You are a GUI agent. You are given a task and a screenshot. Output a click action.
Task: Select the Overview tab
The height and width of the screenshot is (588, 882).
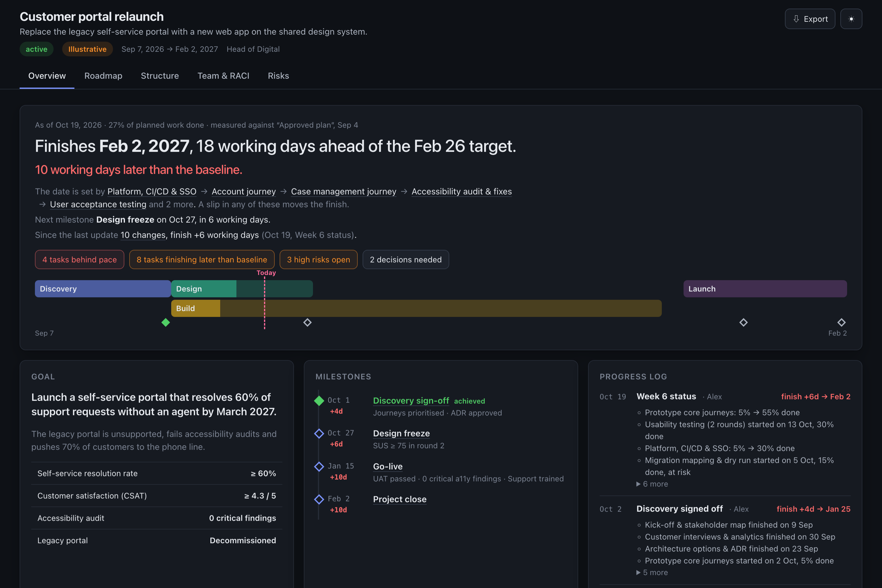[47, 76]
